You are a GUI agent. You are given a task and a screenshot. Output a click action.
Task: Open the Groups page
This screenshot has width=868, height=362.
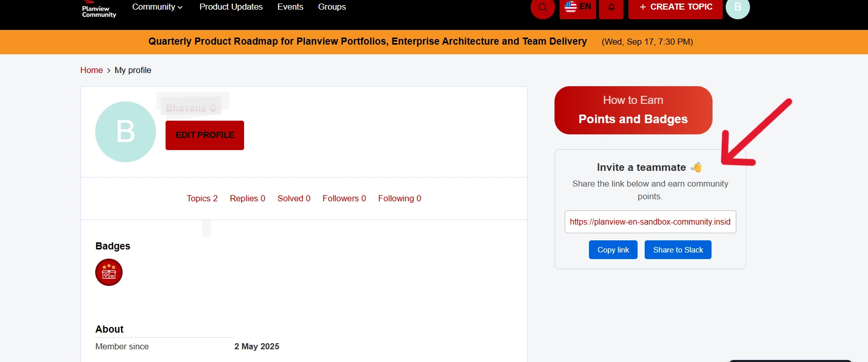point(332,7)
